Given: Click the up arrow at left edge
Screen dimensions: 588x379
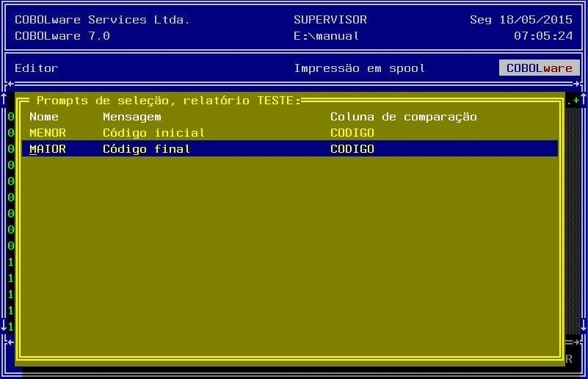Looking at the screenshot, I should coord(4,99).
